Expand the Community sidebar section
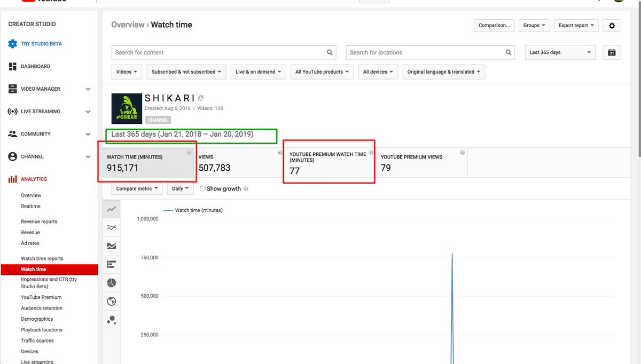The width and height of the screenshot is (641, 364). click(88, 134)
